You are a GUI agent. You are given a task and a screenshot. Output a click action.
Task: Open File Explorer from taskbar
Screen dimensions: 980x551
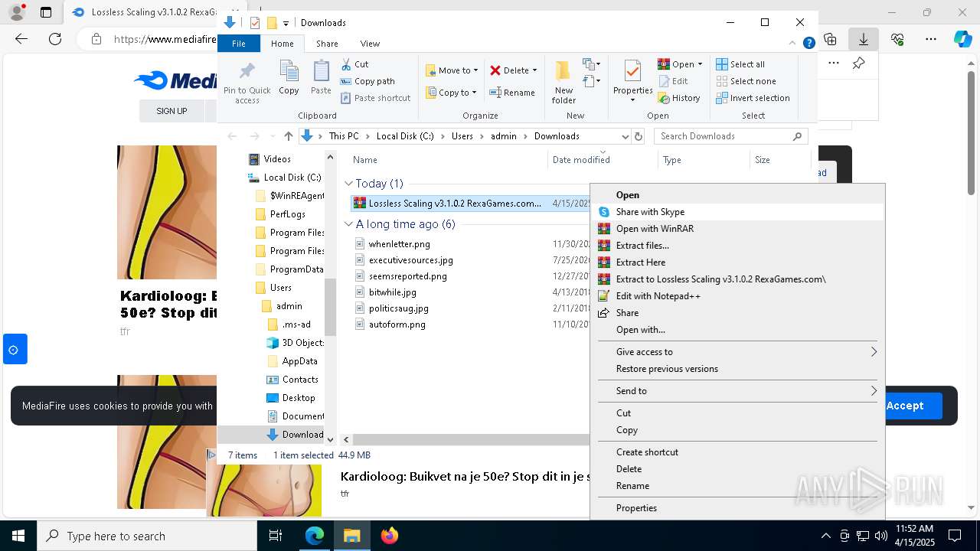click(352, 536)
